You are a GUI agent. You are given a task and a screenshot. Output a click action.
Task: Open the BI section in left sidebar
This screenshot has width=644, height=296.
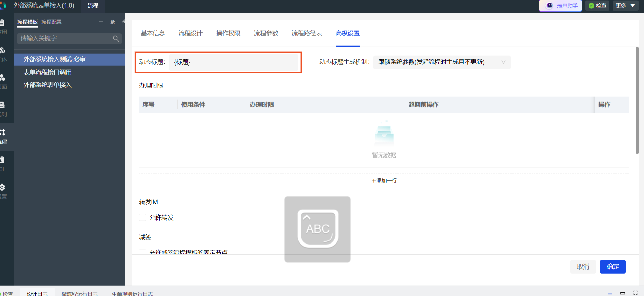[x=3, y=163]
